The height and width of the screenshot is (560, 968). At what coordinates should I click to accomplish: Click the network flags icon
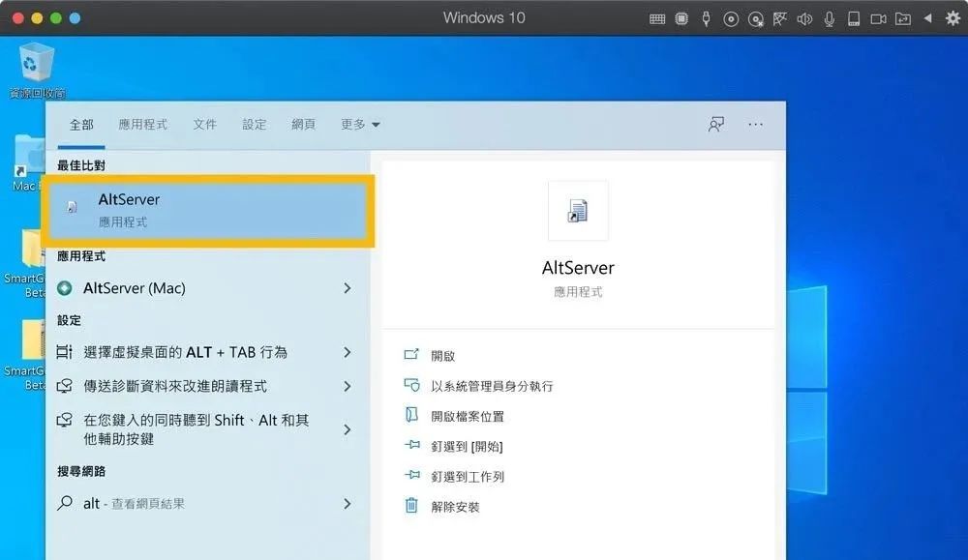pyautogui.click(x=779, y=19)
